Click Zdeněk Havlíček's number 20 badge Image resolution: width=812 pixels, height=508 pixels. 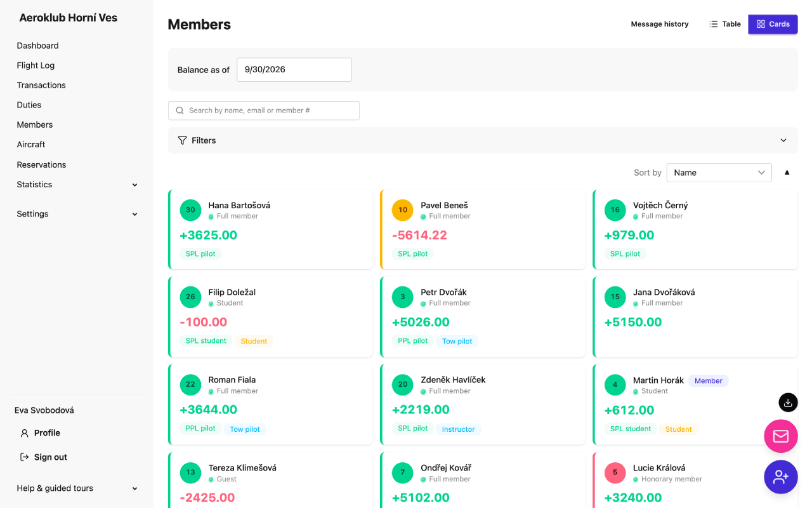click(x=403, y=385)
